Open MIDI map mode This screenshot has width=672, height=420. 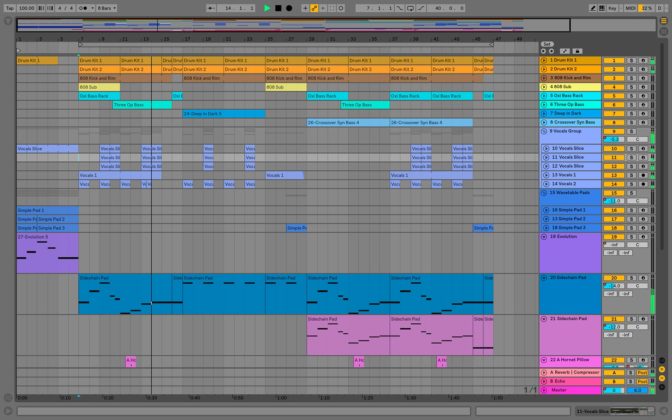pos(630,8)
